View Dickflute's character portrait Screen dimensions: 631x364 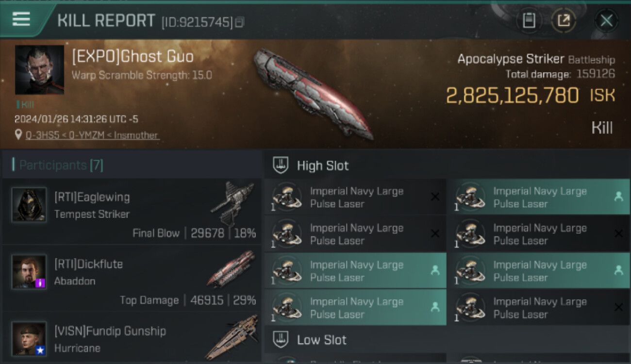(x=29, y=272)
